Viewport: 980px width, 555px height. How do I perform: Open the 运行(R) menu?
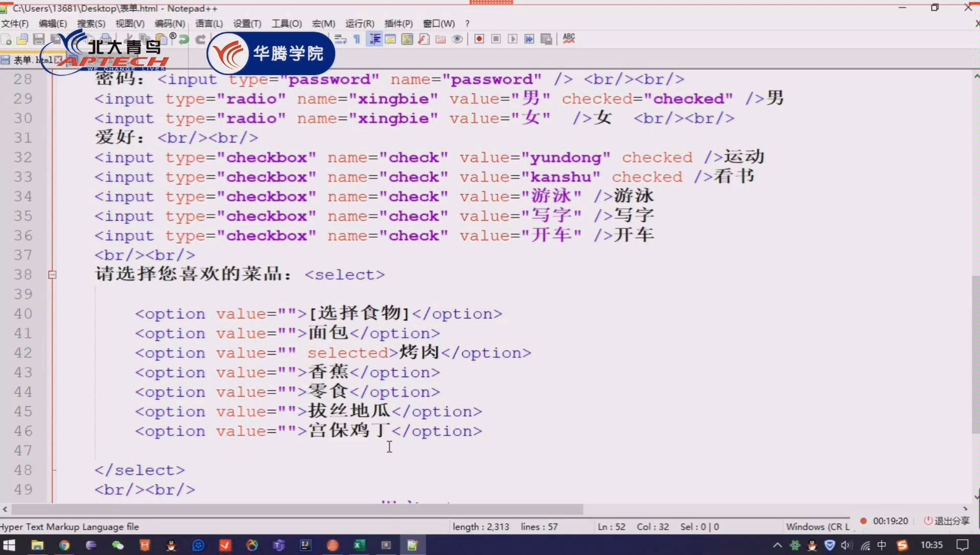click(360, 24)
